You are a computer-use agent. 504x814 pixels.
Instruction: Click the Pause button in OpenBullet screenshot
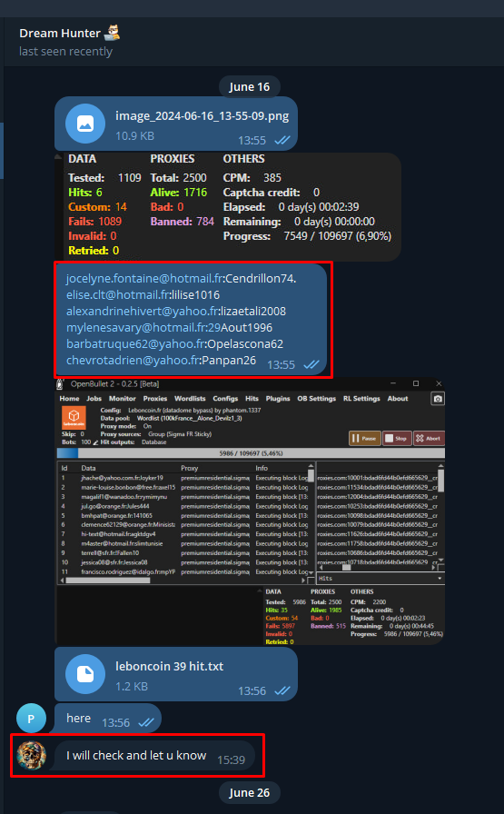(365, 438)
